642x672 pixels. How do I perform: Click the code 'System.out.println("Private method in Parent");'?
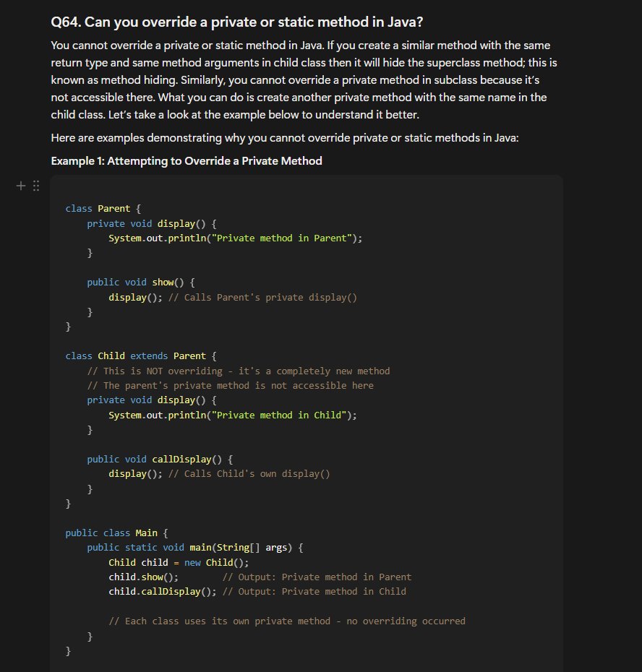click(236, 238)
